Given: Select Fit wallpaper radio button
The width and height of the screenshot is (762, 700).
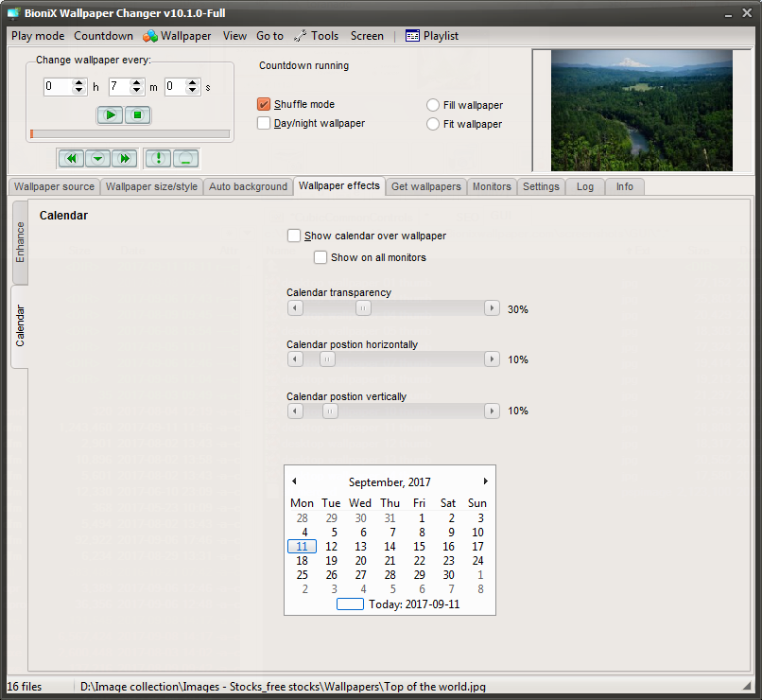Looking at the screenshot, I should coord(432,124).
